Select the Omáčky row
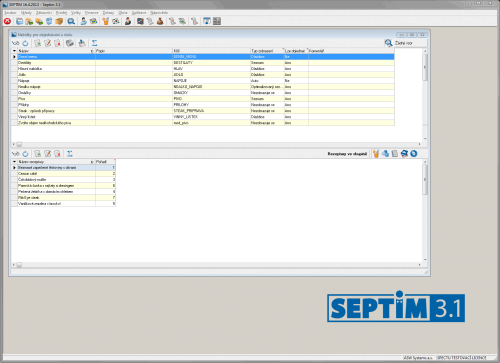The height and width of the screenshot is (363, 500). 203,93
